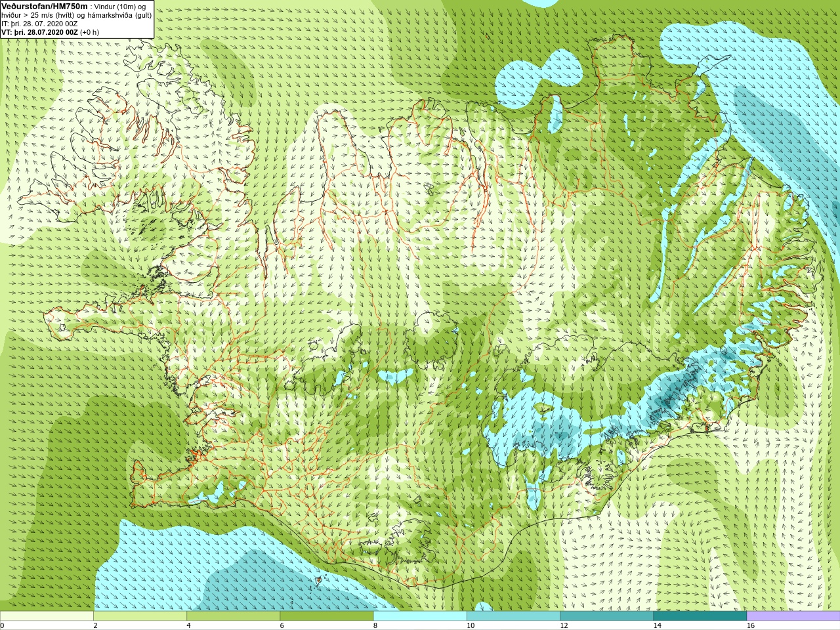
Task: Click the legend scale label '12'
Action: [564, 625]
